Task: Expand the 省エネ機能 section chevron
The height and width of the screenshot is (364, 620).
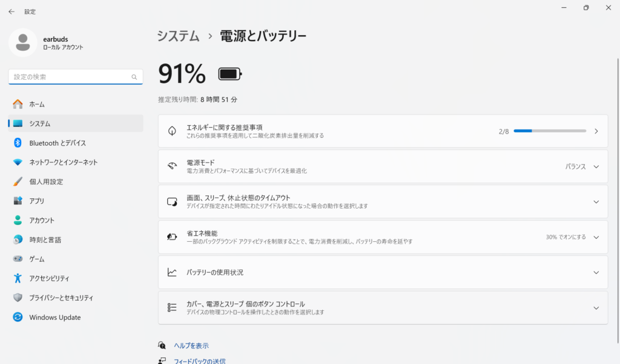Action: point(596,238)
